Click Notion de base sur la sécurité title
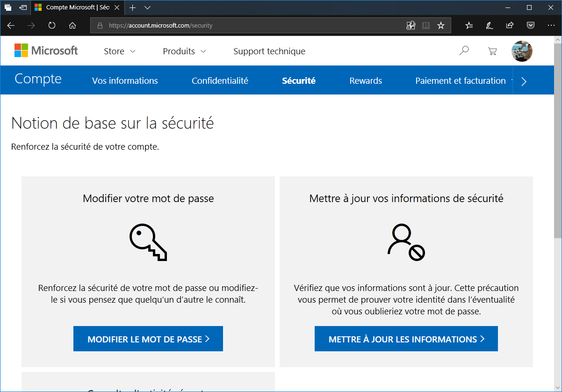 point(112,123)
